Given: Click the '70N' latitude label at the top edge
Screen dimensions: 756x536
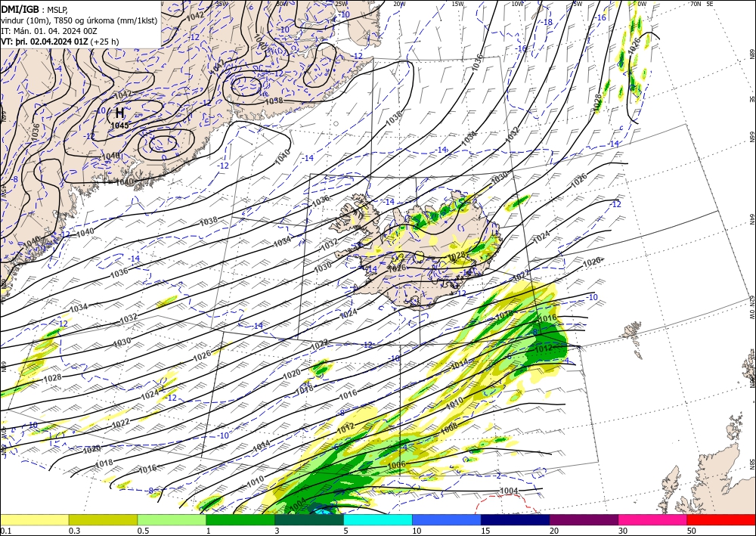Looking at the screenshot, I should [x=696, y=4].
